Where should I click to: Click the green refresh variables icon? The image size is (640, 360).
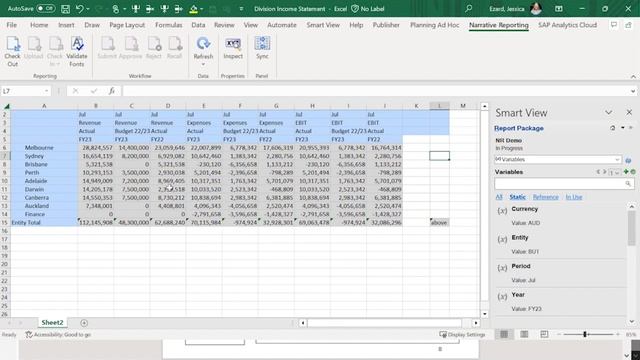[x=633, y=172]
